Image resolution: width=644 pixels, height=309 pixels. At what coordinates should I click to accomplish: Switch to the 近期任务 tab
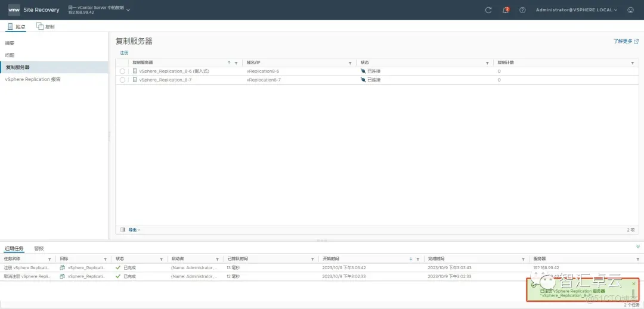click(14, 248)
